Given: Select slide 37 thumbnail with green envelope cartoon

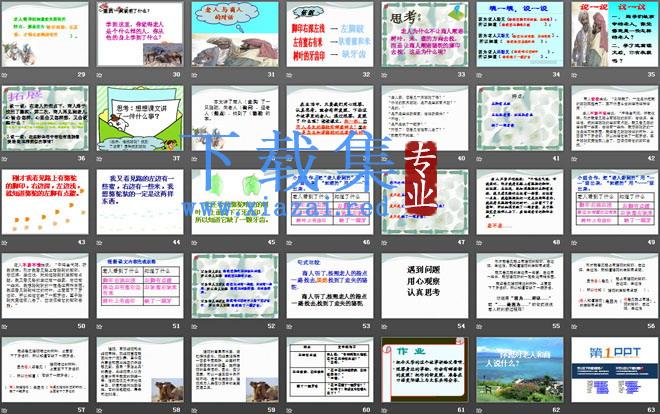Looking at the screenshot, I should tap(140, 118).
